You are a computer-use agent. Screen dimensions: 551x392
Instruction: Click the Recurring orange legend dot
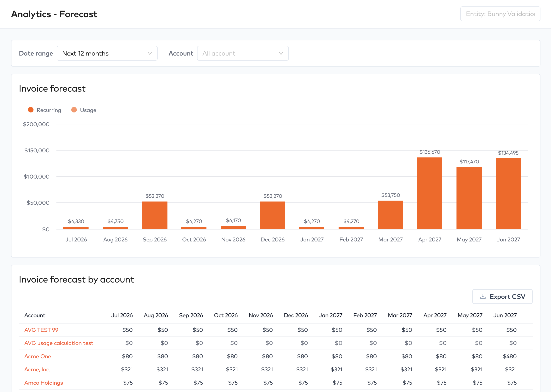[31, 110]
